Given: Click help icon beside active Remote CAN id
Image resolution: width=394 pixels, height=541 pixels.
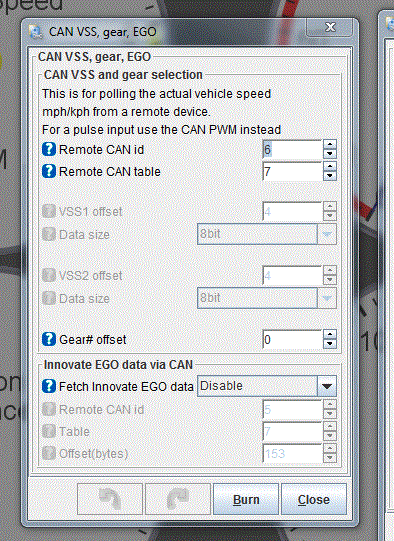Looking at the screenshot, I should click(49, 149).
